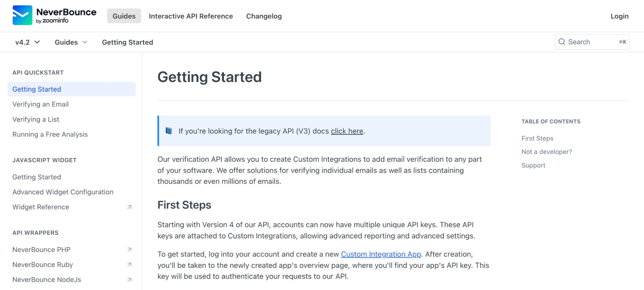Click the 'TABLE OF CONTENTS' heading

(551, 122)
